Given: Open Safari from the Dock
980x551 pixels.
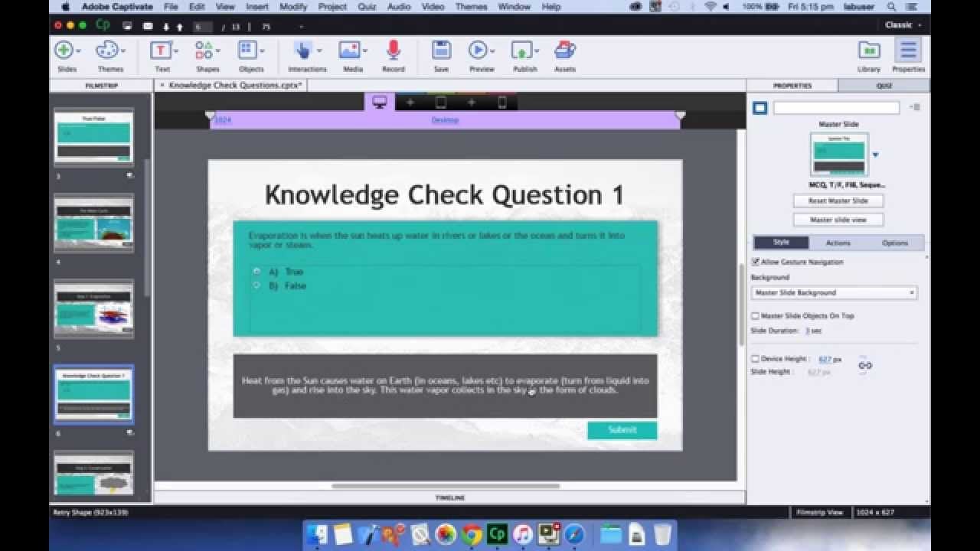Looking at the screenshot, I should pyautogui.click(x=574, y=534).
